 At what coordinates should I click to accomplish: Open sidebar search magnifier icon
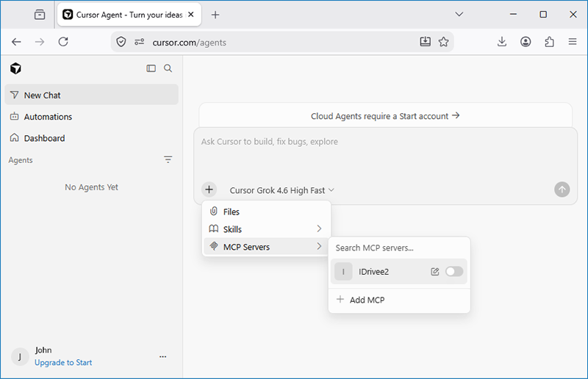tap(168, 68)
